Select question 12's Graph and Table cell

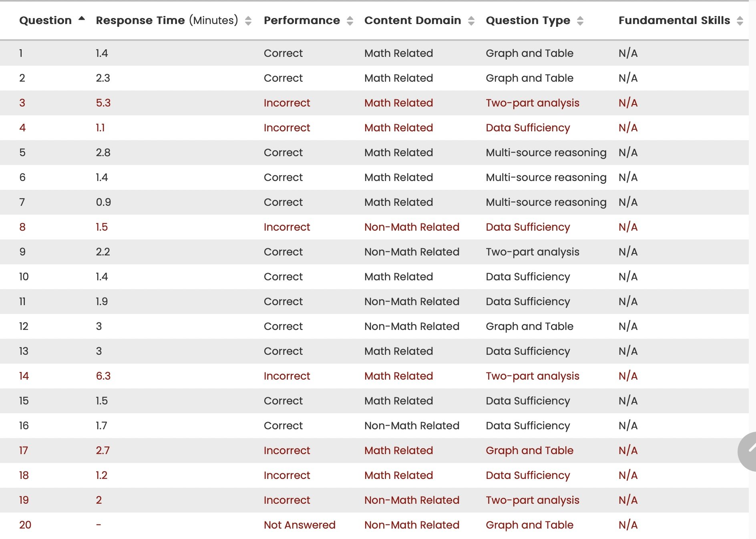pos(529,326)
